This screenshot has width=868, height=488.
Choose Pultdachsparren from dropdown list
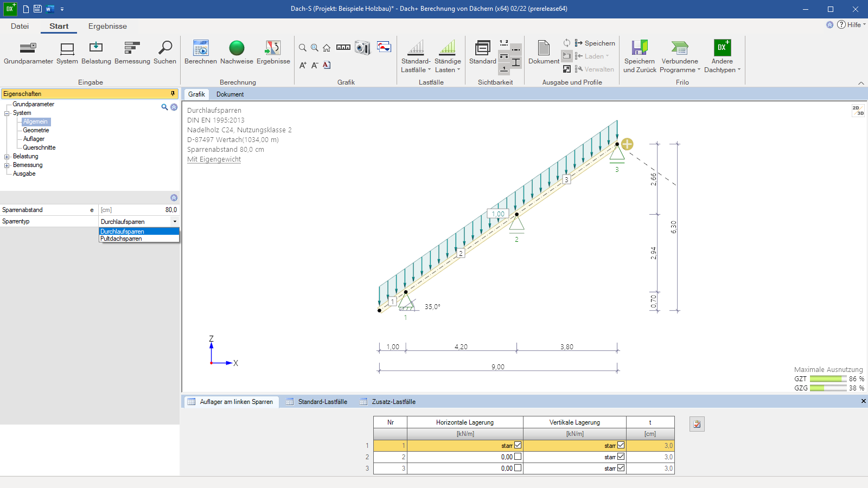click(x=139, y=239)
